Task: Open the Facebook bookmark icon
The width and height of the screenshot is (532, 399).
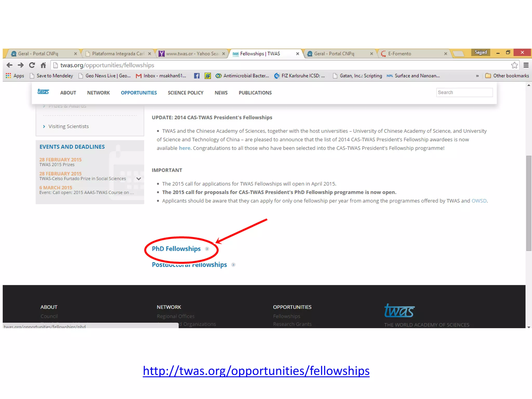Action: coord(197,76)
